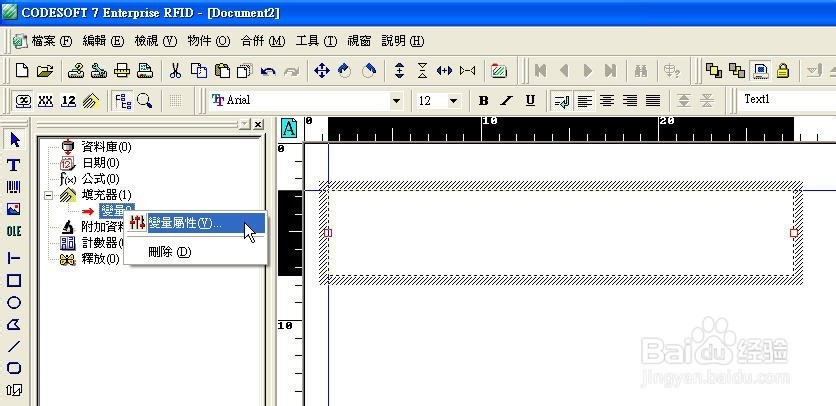Collapse the 填充器(1) tree node

(x=49, y=195)
